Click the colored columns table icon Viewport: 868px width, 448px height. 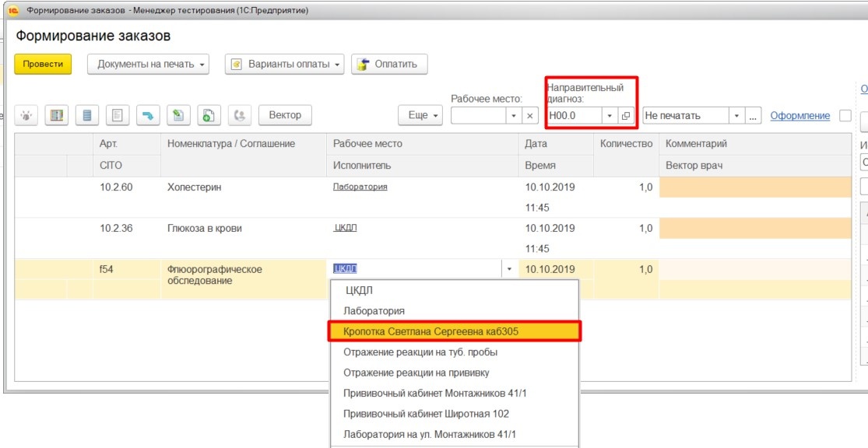coord(56,115)
